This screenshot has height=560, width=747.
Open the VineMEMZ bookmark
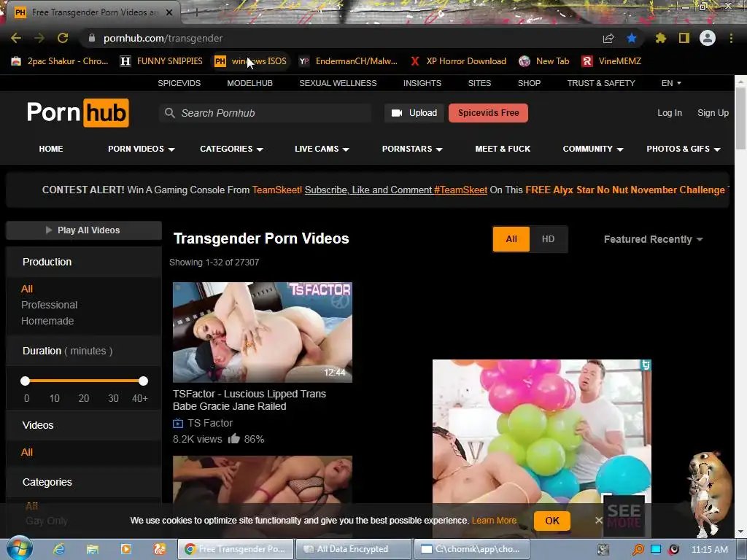612,61
